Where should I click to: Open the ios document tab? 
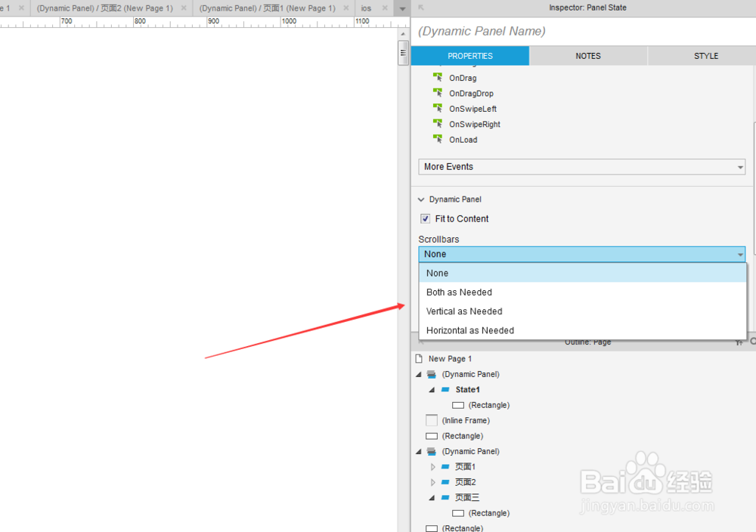point(366,8)
